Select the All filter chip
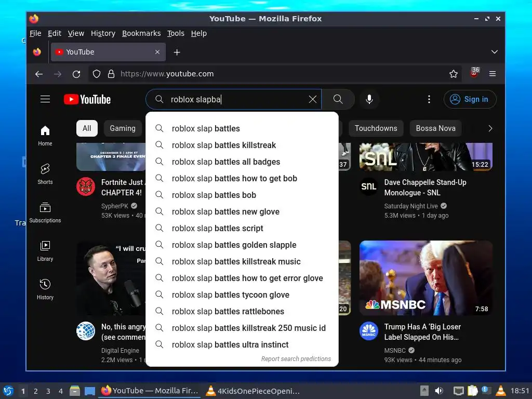Viewport: 532px width, 399px height. tap(87, 128)
